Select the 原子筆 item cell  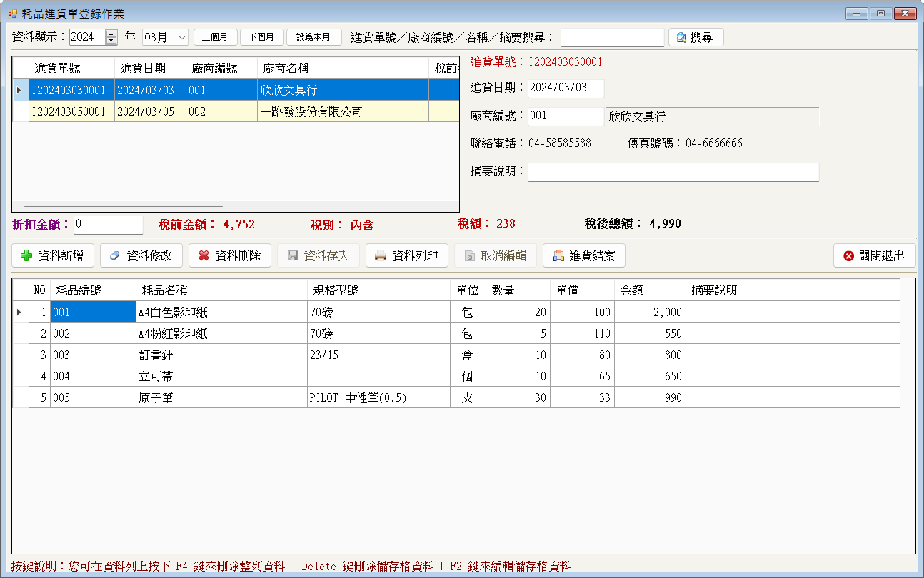(221, 397)
